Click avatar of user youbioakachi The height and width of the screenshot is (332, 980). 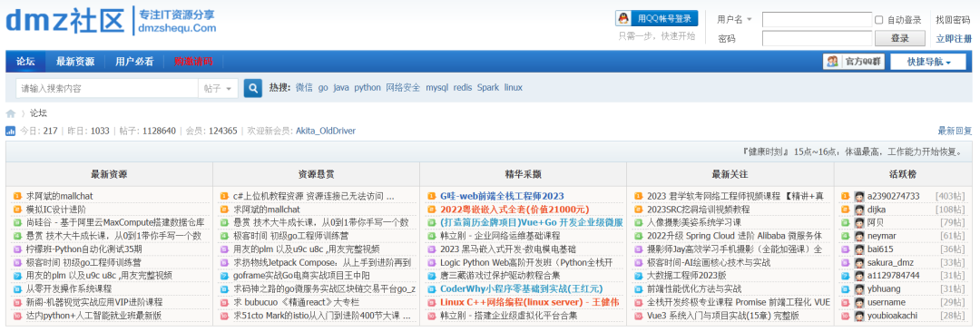point(859,316)
